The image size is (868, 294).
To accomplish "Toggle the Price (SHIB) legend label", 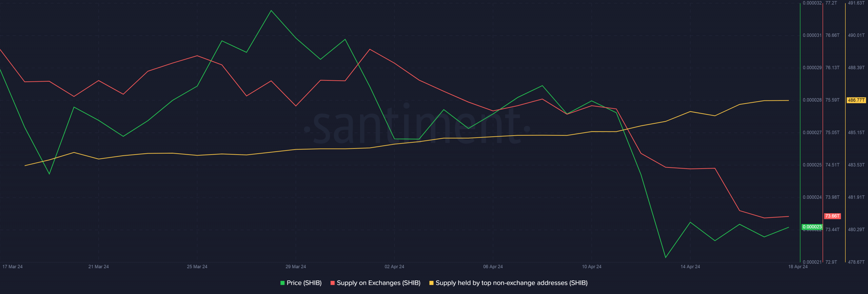I will [304, 283].
